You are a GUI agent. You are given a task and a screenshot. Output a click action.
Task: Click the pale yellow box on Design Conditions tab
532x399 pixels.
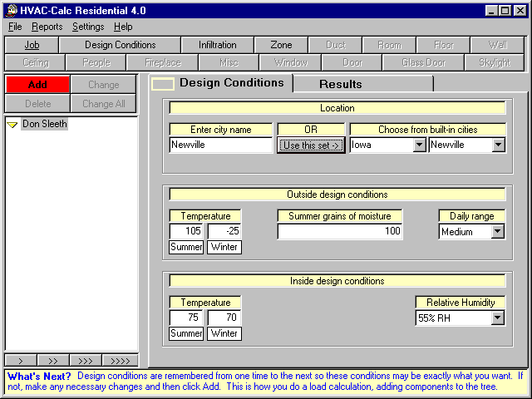[x=163, y=84]
